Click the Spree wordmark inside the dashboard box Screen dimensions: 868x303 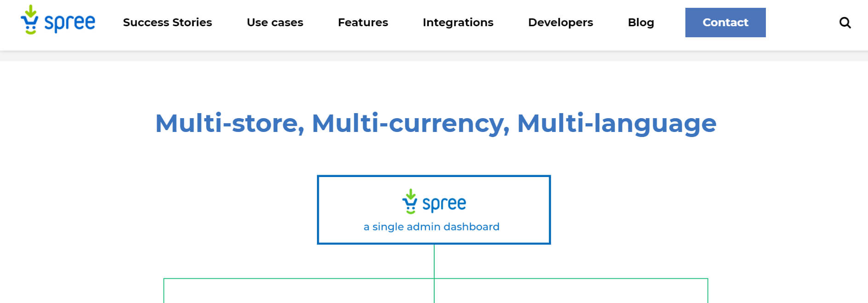point(444,204)
